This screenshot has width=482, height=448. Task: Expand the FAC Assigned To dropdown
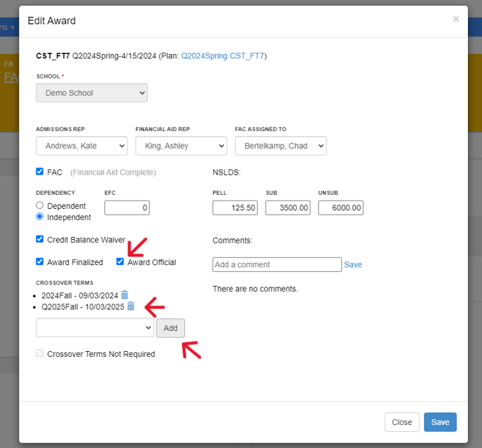(280, 146)
